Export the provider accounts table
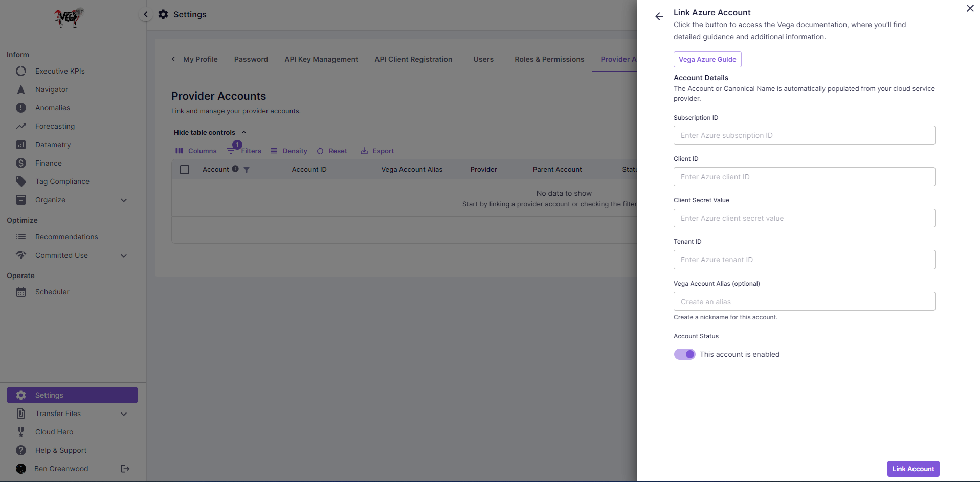980x482 pixels. pyautogui.click(x=377, y=151)
